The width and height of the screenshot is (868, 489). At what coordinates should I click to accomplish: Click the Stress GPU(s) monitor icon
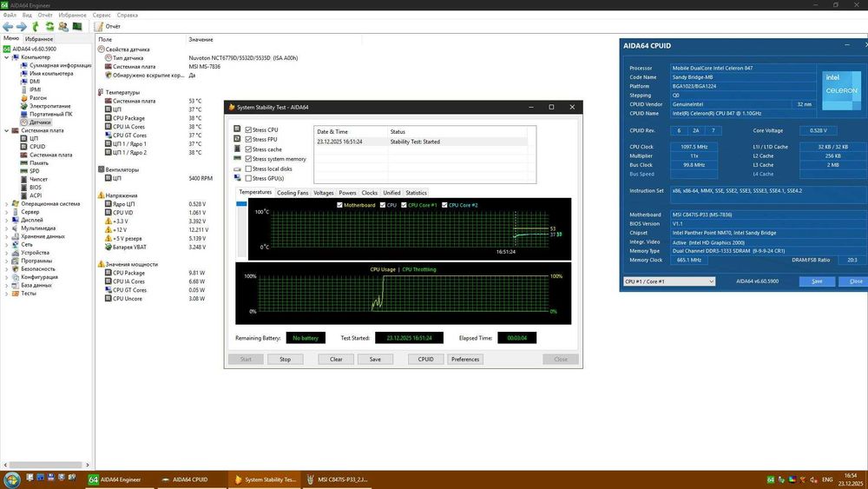[237, 178]
